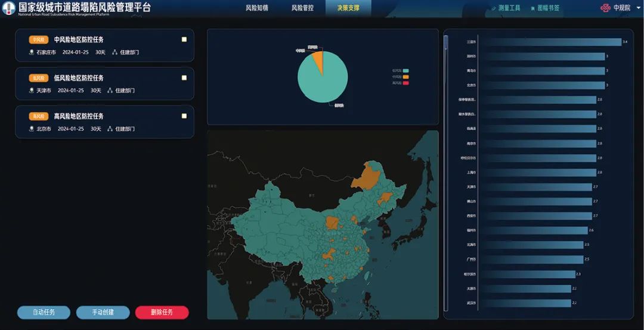This screenshot has width=644, height=330.
Task: Click the 手动创建 button
Action: pos(103,313)
